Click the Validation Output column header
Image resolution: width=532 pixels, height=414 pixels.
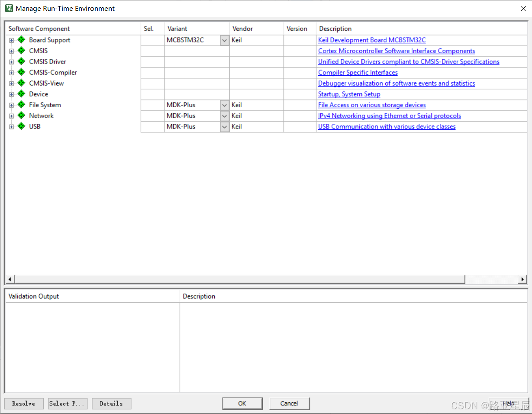click(x=92, y=296)
